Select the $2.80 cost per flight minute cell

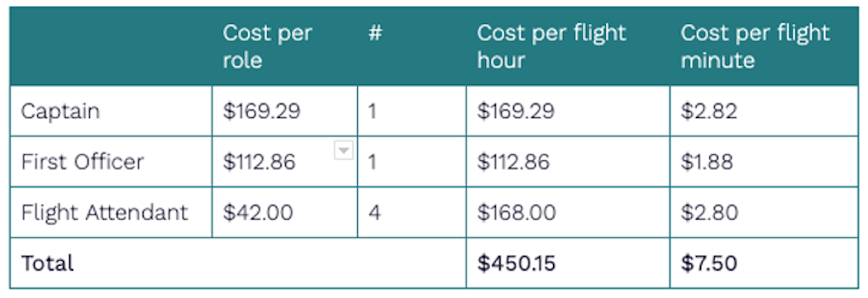(x=764, y=212)
